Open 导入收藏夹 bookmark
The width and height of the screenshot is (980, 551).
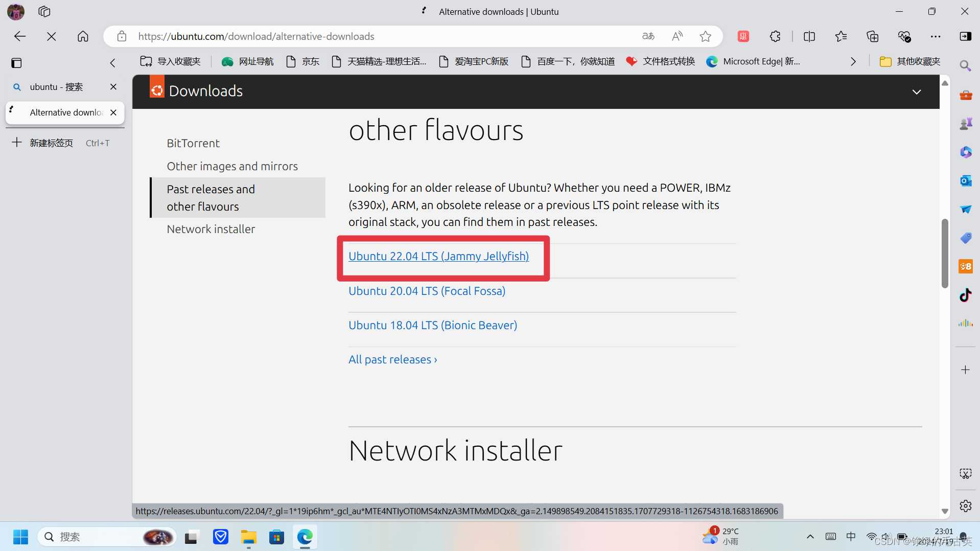click(x=170, y=61)
